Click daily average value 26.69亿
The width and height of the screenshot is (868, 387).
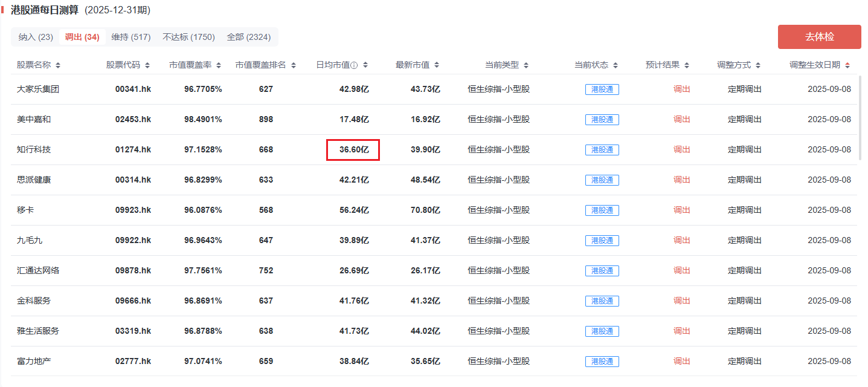(x=354, y=270)
